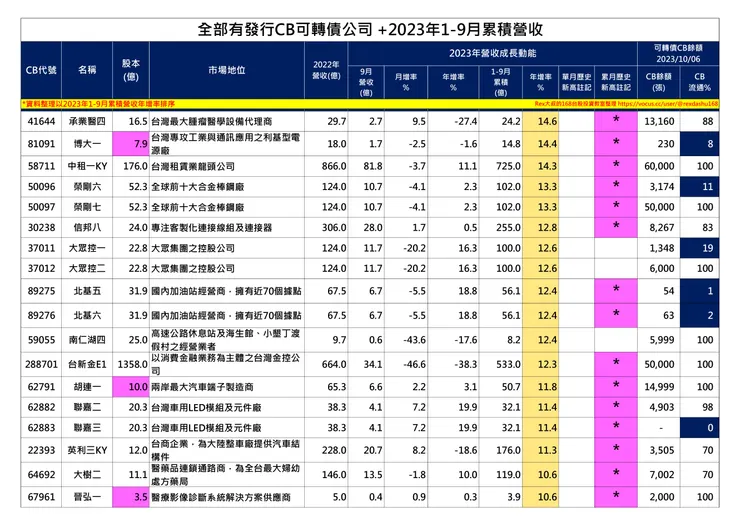Click CB balance 13,160
Screen dimensions: 740x523
[x=659, y=121]
